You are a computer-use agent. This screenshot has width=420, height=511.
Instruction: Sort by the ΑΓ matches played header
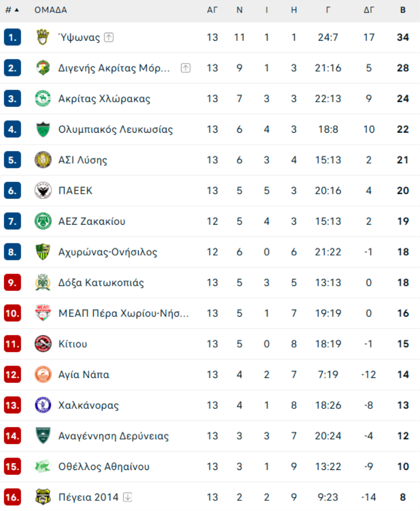click(x=212, y=10)
